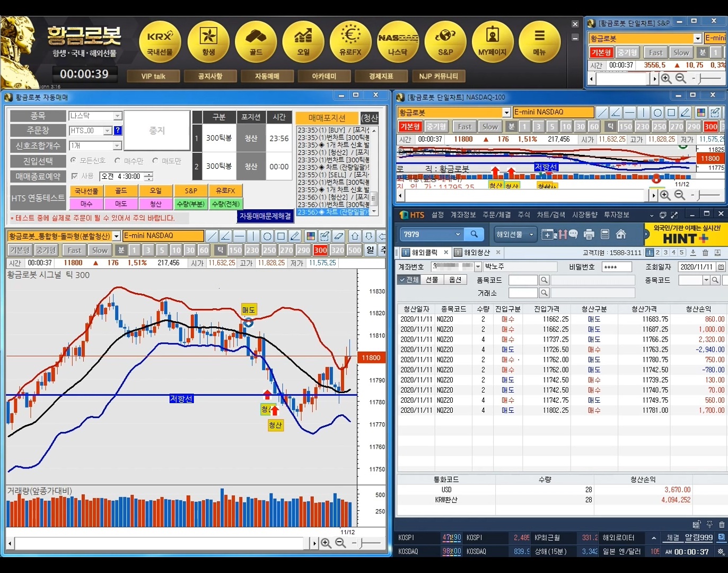Click 경제지표 button
Viewport: 728px width, 573px height.
[x=381, y=76]
